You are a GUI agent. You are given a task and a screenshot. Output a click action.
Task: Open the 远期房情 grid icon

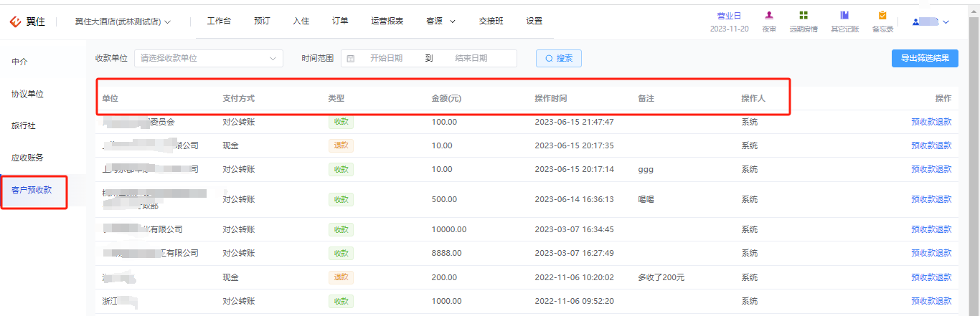[x=804, y=16]
